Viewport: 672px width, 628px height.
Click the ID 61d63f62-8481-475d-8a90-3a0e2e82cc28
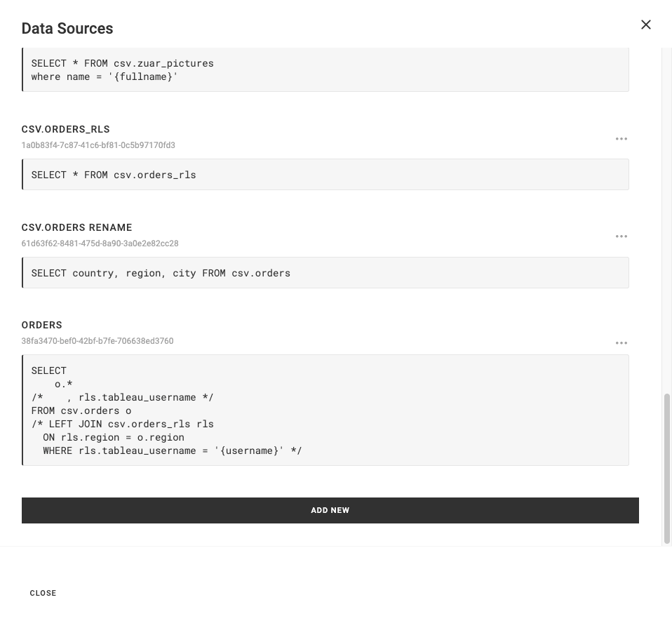click(x=100, y=243)
